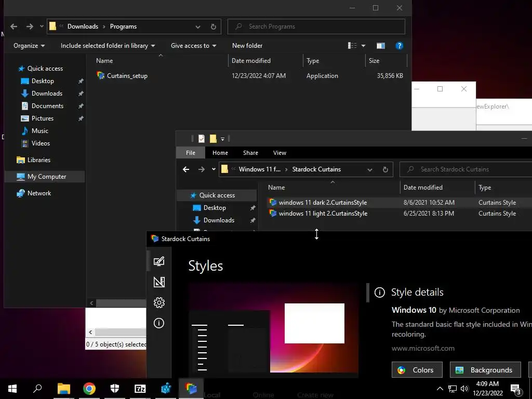Image resolution: width=532 pixels, height=399 pixels.
Task: Open taskbar search
Action: coord(37,389)
